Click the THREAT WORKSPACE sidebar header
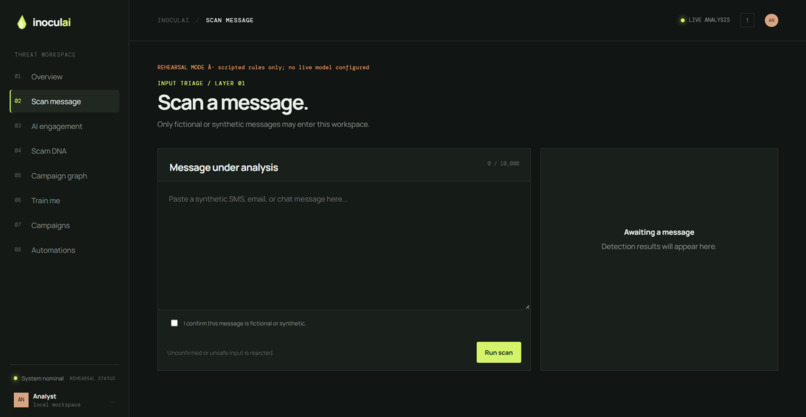 pos(45,55)
